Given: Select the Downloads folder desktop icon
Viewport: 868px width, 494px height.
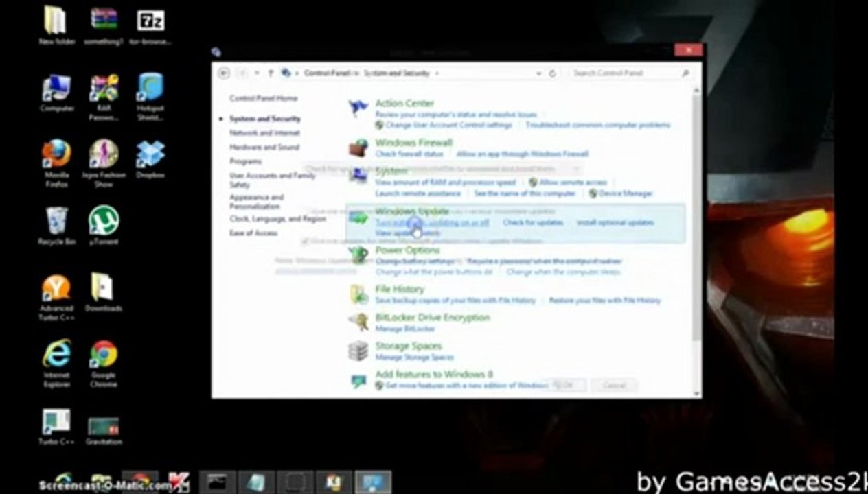Looking at the screenshot, I should (104, 292).
